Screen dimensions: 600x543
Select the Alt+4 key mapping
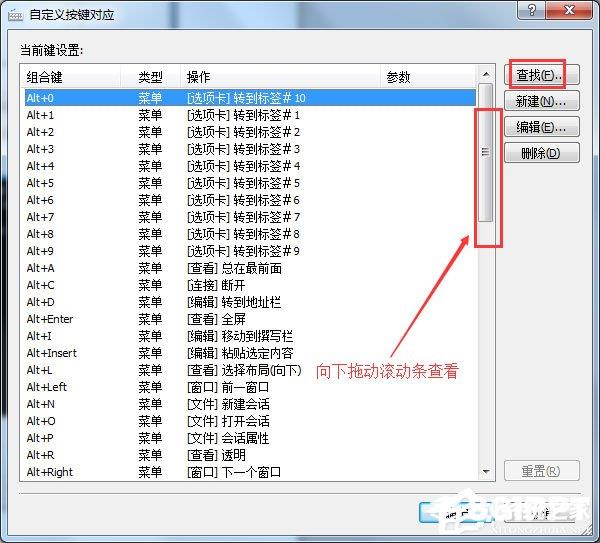tap(250, 166)
